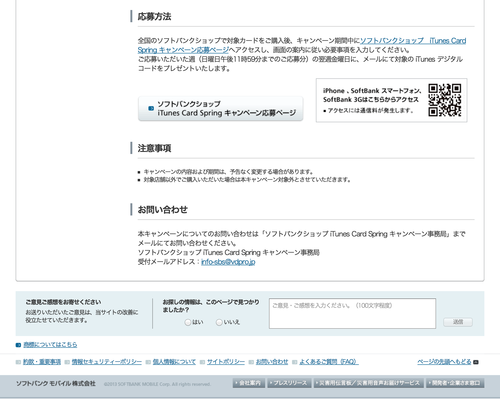Click ページの先頭へもどる link
Screen dimensions: 500x399
tap(444, 362)
